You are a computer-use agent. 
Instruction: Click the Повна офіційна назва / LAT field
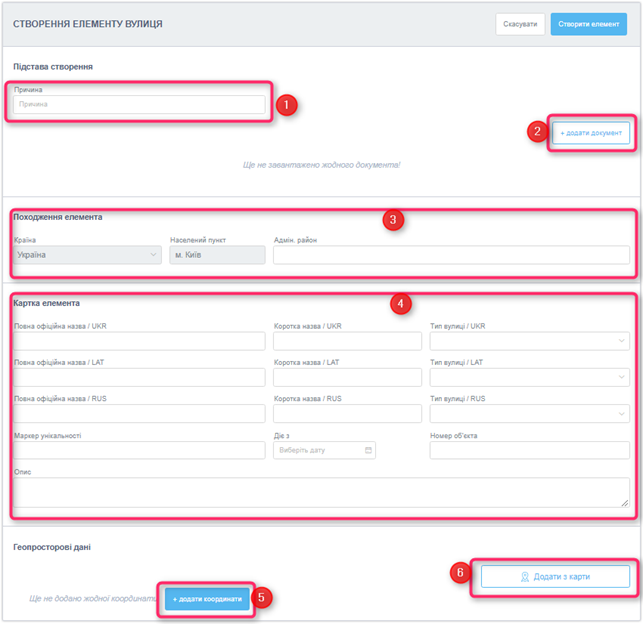pyautogui.click(x=139, y=378)
